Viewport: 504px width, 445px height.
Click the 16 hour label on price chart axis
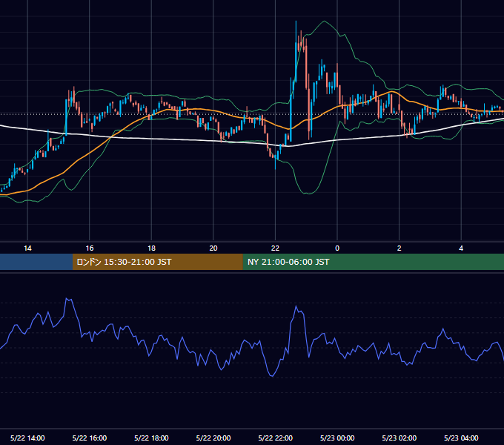(x=90, y=248)
